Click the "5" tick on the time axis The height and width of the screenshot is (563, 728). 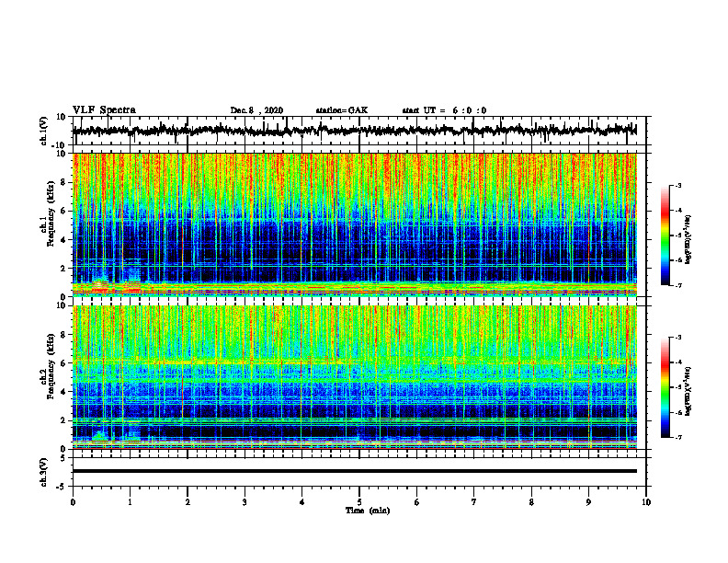pos(359,502)
